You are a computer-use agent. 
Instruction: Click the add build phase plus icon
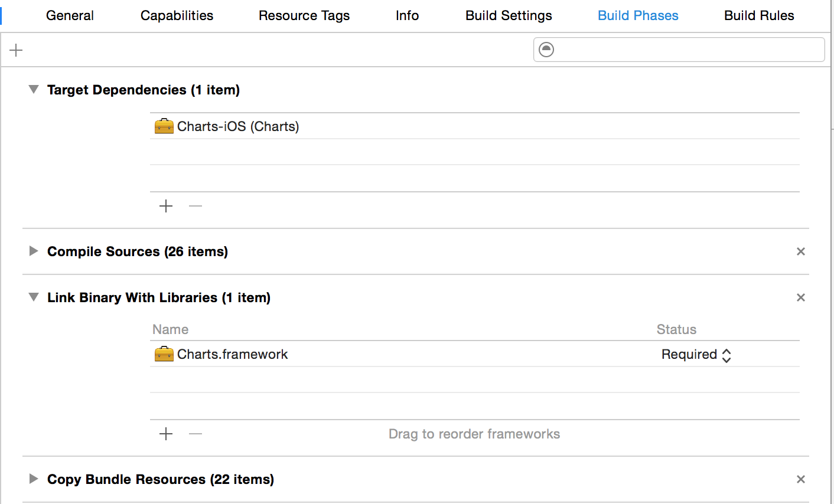(16, 50)
